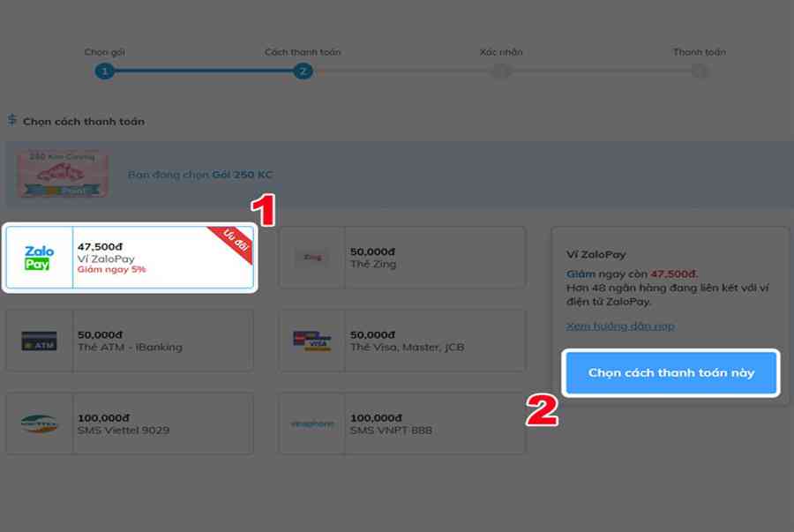
Task: Select Ví ZaloPay 47,500đ option
Action: 130,258
